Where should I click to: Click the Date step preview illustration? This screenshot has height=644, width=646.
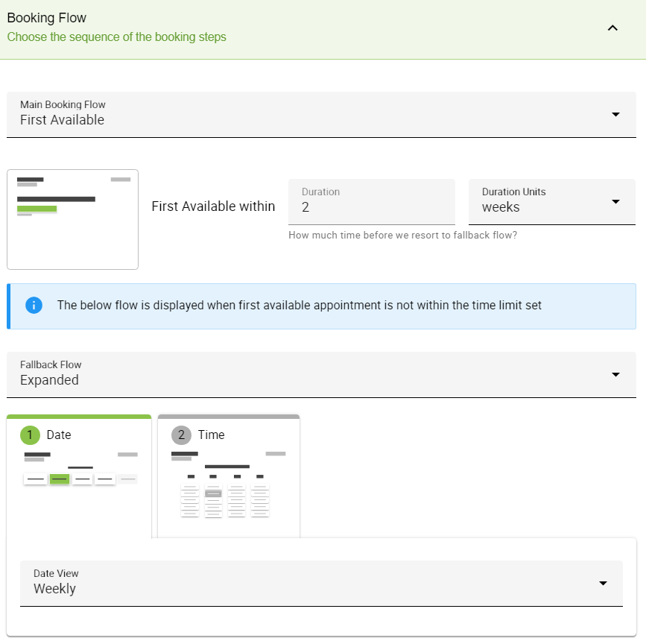[x=80, y=469]
